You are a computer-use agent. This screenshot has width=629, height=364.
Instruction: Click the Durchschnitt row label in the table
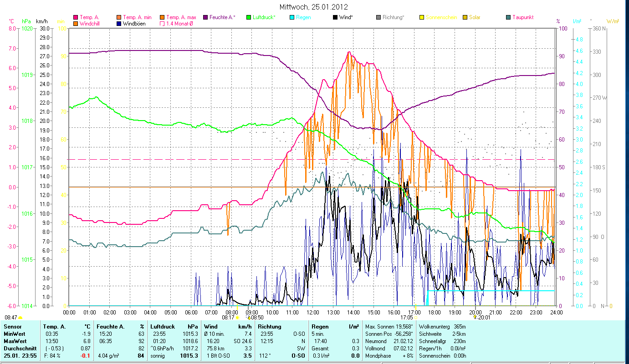click(x=18, y=348)
